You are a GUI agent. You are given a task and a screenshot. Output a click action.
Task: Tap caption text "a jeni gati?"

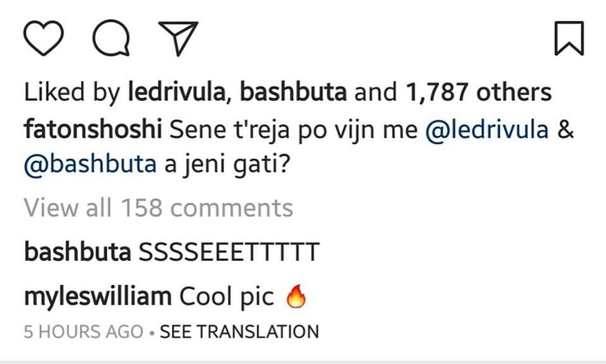tap(227, 167)
